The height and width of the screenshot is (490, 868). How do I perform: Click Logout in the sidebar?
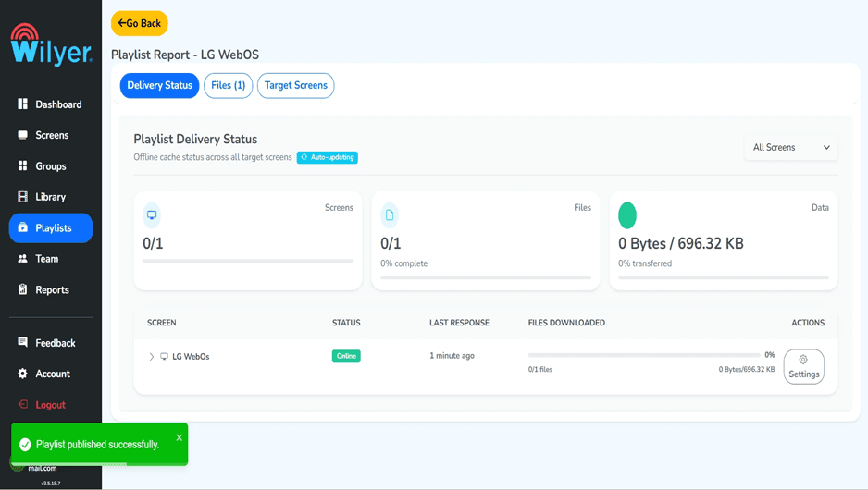tap(50, 405)
